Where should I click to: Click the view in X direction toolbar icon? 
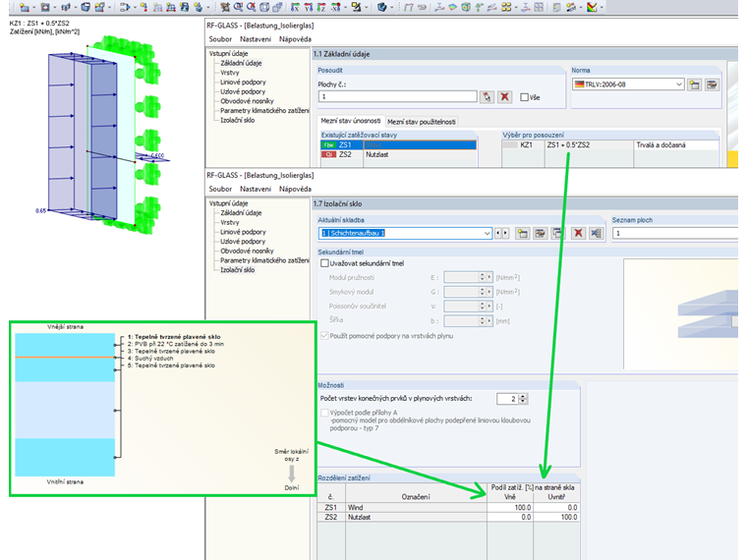pos(296,7)
